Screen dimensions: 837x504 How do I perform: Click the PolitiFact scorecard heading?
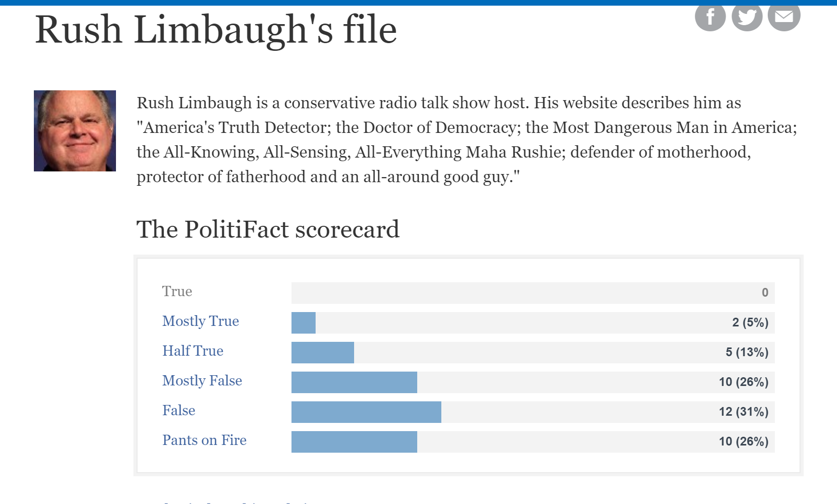coord(268,229)
